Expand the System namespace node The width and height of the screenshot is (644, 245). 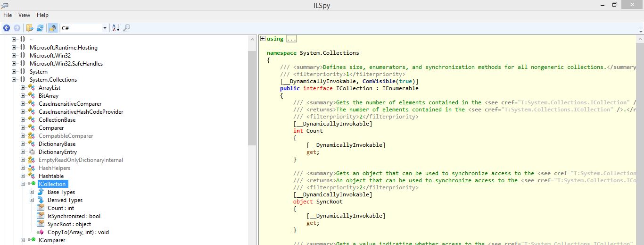click(x=14, y=71)
